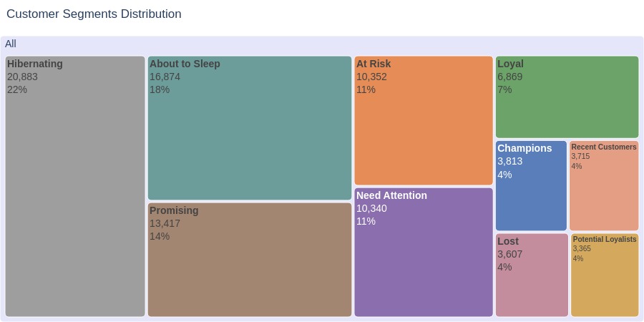This screenshot has height=322, width=644.
Task: Click the Champions label text
Action: [x=525, y=148]
